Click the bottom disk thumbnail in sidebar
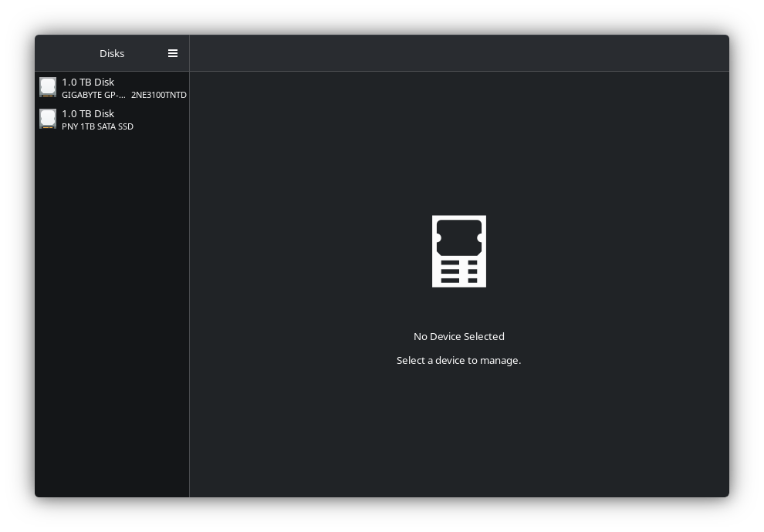 tap(48, 119)
